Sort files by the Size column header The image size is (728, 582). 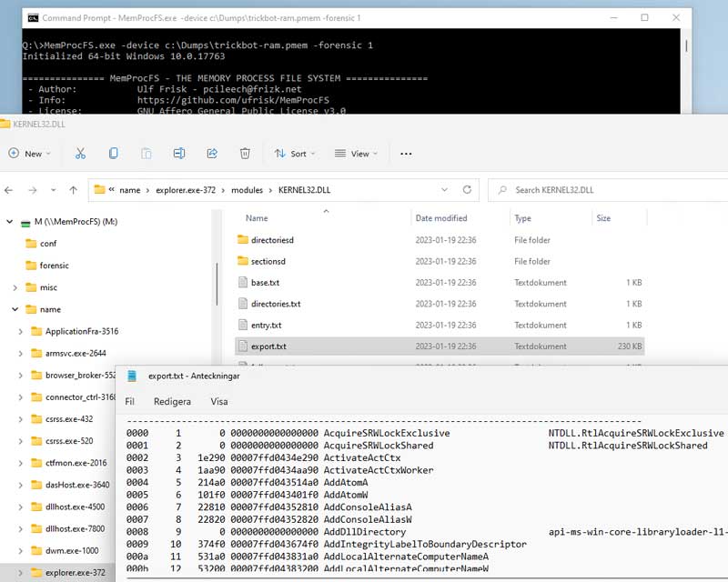pos(603,218)
